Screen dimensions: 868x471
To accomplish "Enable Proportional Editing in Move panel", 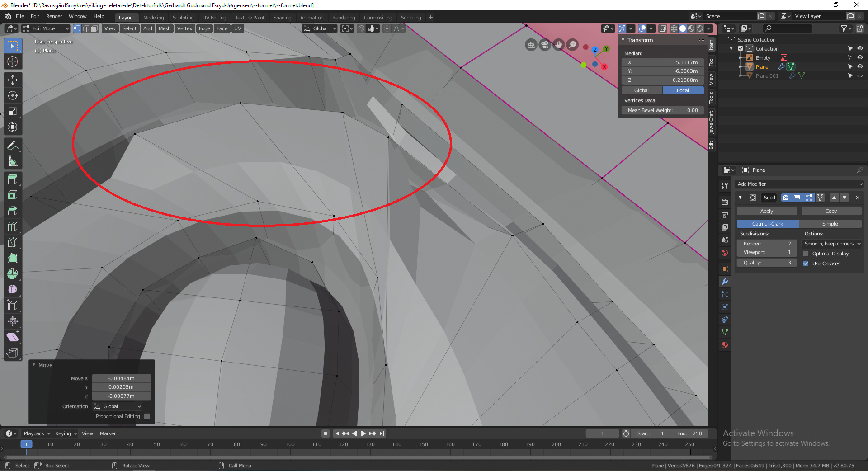I will (147, 416).
